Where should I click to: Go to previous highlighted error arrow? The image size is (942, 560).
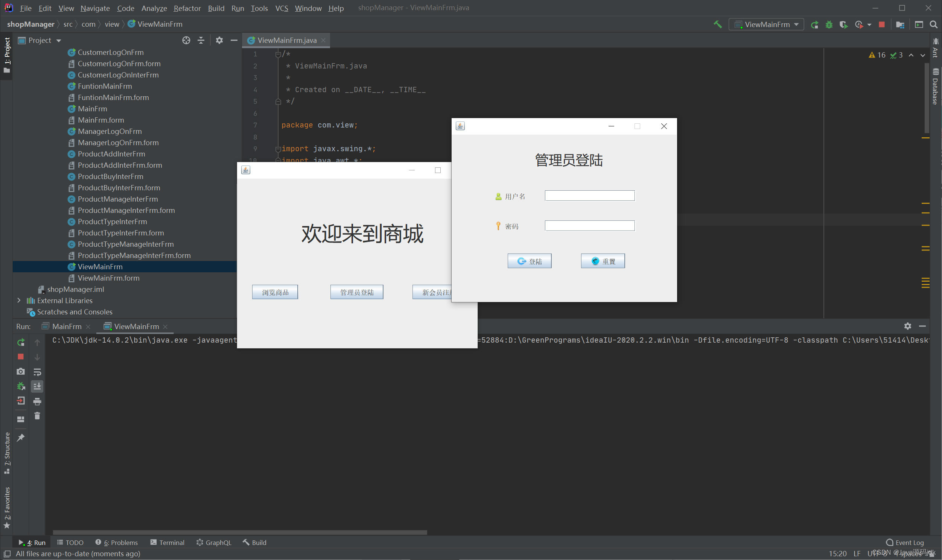[911, 55]
